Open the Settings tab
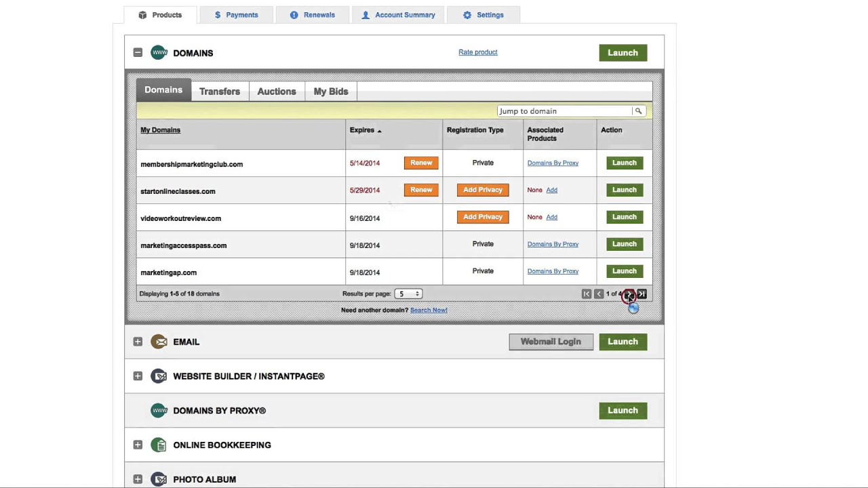Viewport: 868px width, 488px height. tap(483, 15)
